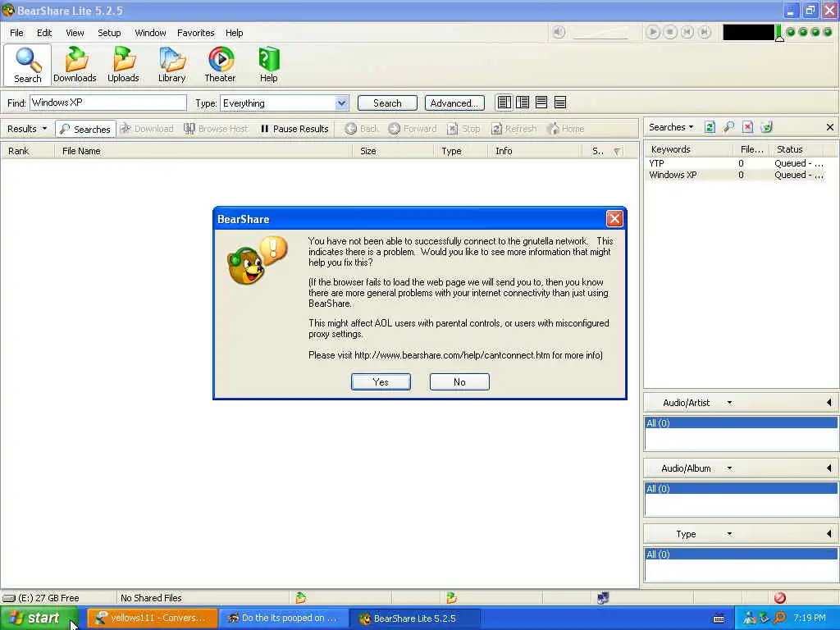Open the Window menu

(151, 33)
